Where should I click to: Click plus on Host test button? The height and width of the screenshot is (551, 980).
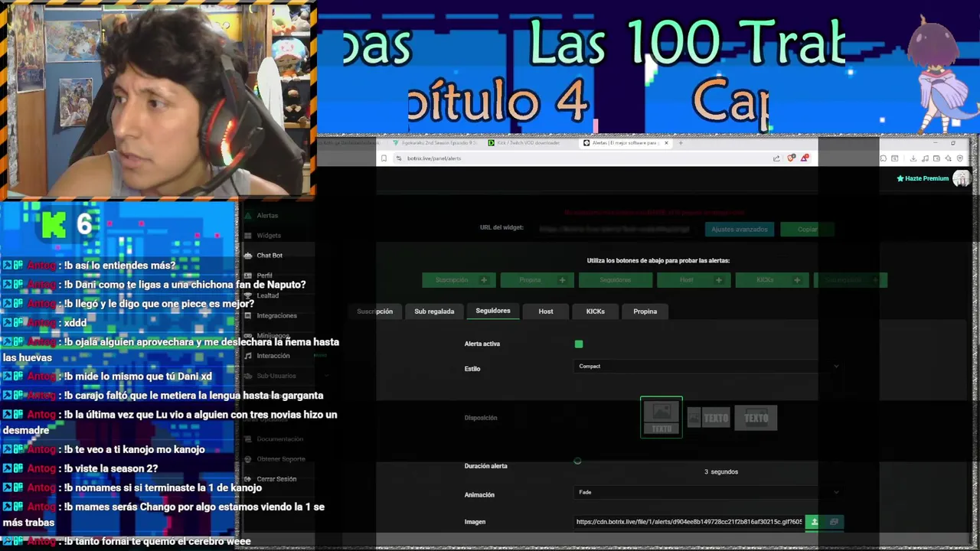pos(719,280)
